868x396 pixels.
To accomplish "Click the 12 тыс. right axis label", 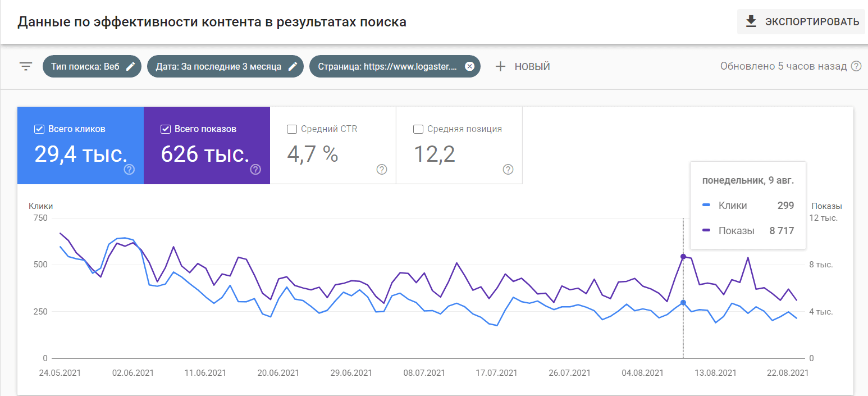I will point(823,218).
